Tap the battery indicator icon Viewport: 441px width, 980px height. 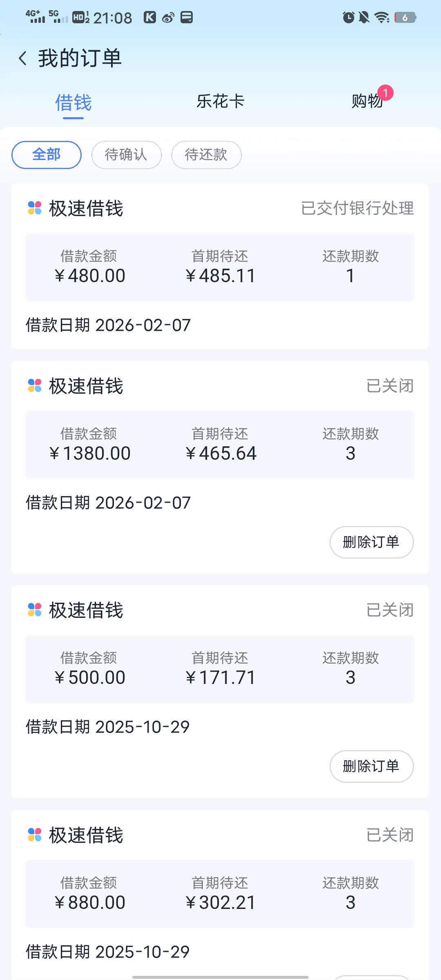pos(405,18)
